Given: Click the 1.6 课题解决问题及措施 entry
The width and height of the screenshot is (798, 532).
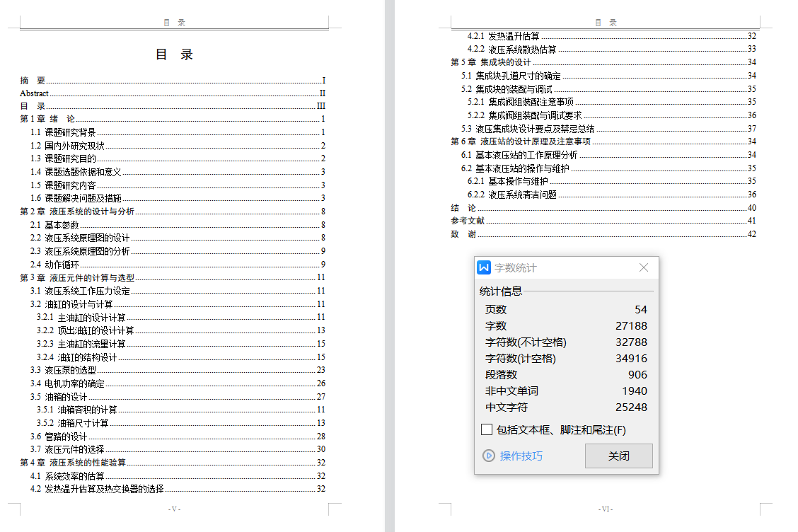Looking at the screenshot, I should [178, 198].
